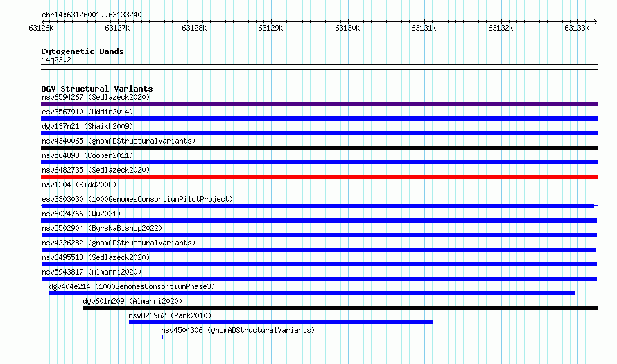Screen dimensions: 617x364
Task: Select the tiny blue nsv4504306 marker
Action: point(162,337)
